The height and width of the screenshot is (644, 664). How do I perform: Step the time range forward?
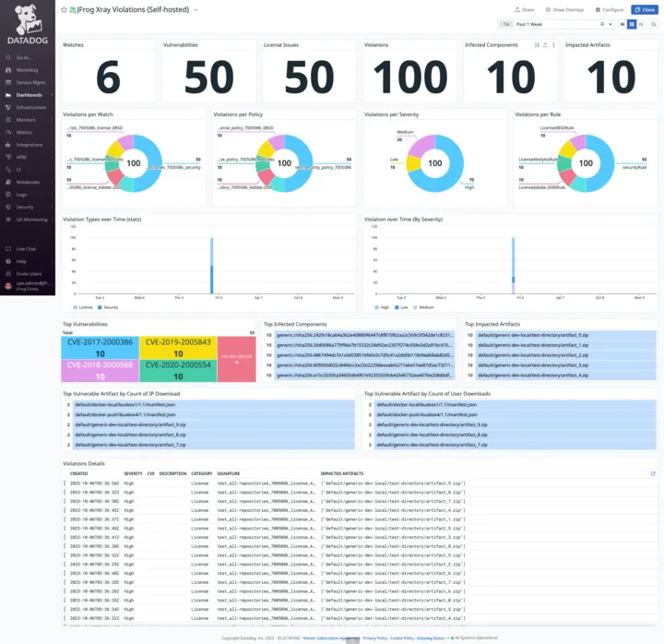tap(641, 24)
